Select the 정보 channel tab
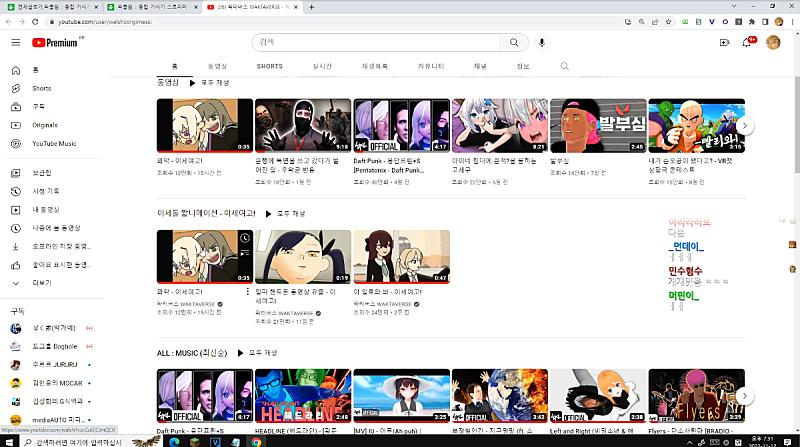800x447 pixels. point(523,66)
